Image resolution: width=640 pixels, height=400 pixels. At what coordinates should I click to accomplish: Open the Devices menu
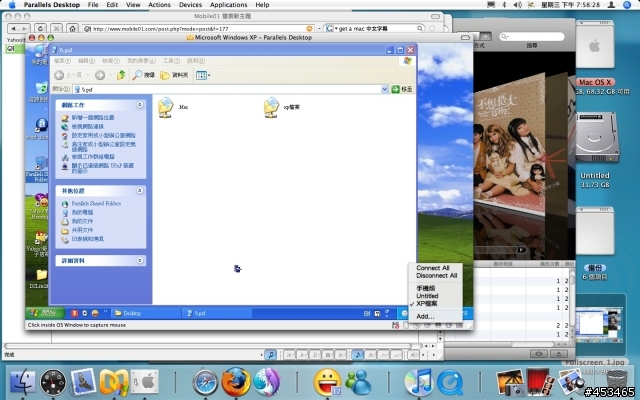[x=190, y=5]
